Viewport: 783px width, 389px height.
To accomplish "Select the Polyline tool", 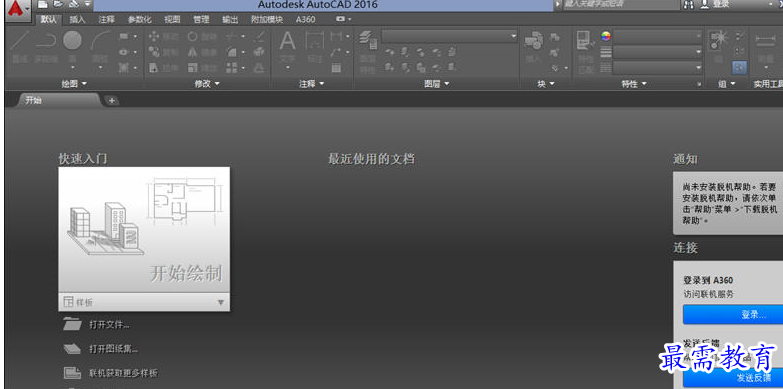I will 46,47.
